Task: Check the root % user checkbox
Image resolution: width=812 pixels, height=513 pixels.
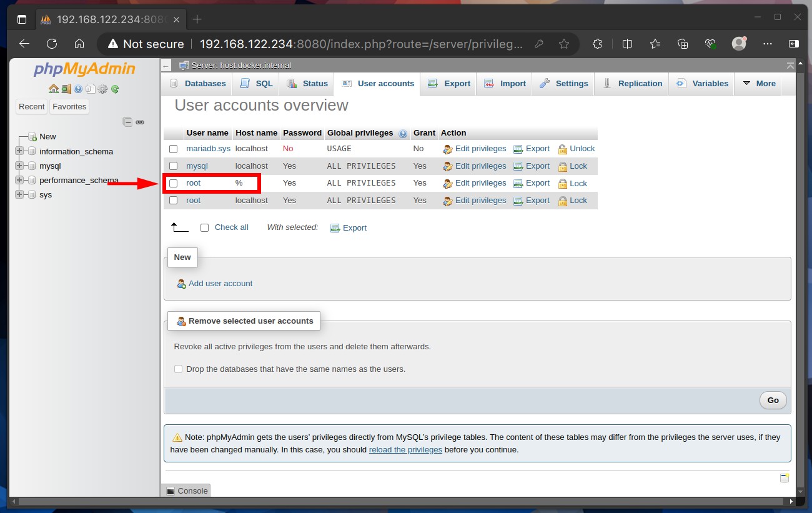Action: (x=174, y=183)
